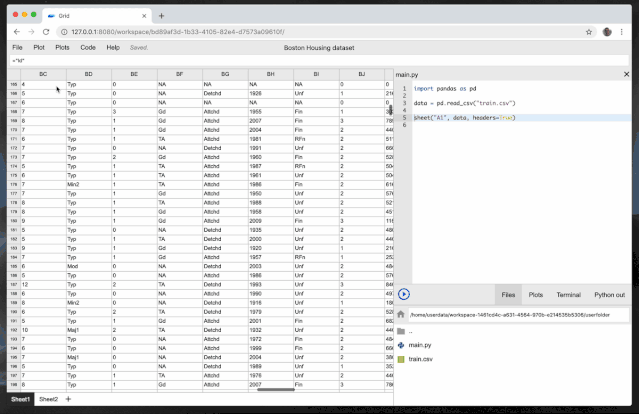Click the 'RFn' cell in row 171
Screen dimensions: 639x414
click(316, 139)
